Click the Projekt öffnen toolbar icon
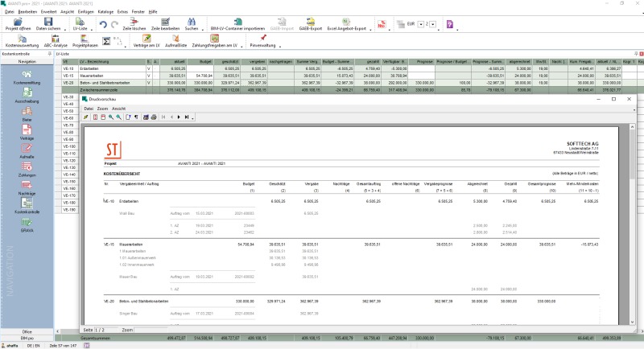This screenshot has height=349, width=644. (x=18, y=24)
